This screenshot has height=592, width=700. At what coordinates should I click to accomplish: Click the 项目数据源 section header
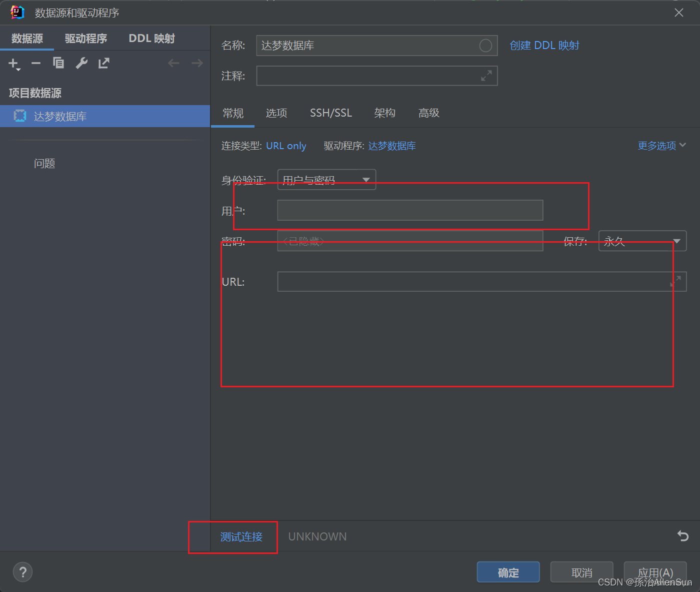(x=35, y=93)
